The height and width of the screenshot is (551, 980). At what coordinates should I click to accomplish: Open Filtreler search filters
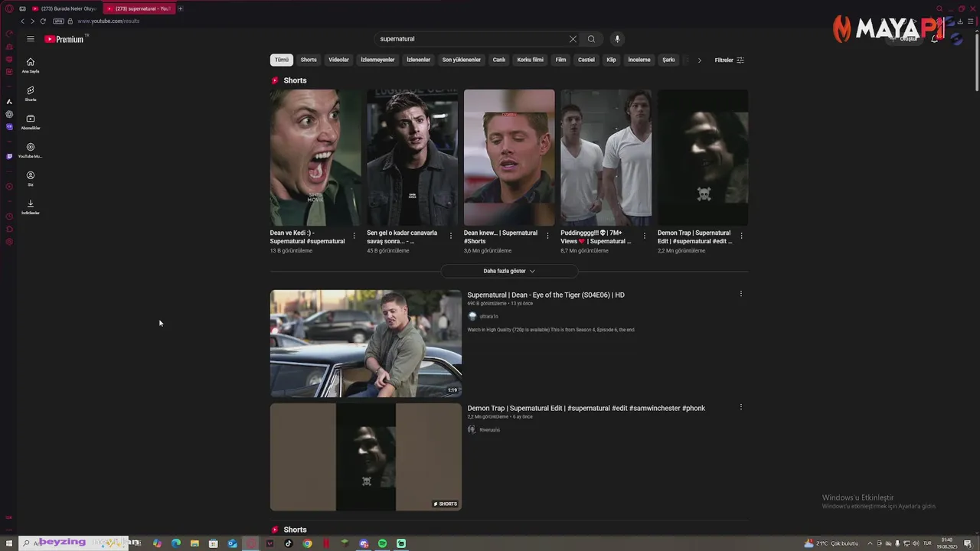(x=730, y=60)
